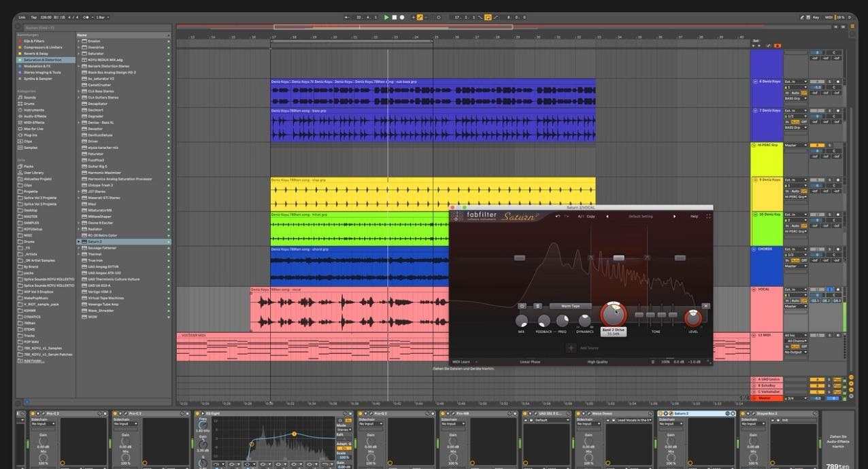Stop playback with the Stop button
Viewport: 868px width, 469px height.
(x=394, y=17)
